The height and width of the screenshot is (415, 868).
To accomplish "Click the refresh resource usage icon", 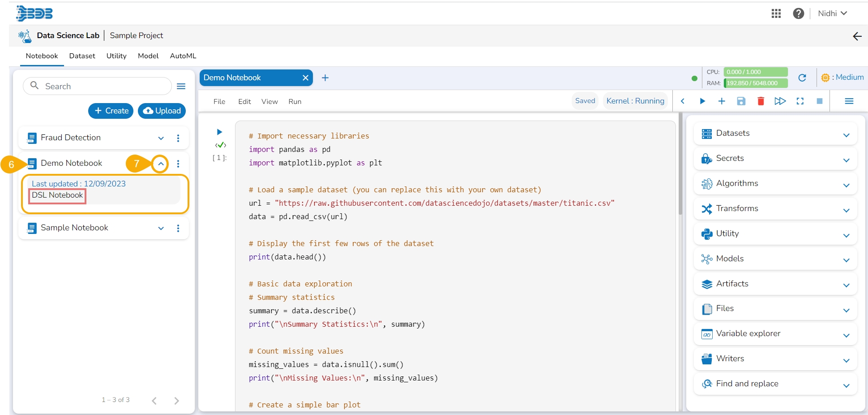I will tap(802, 78).
